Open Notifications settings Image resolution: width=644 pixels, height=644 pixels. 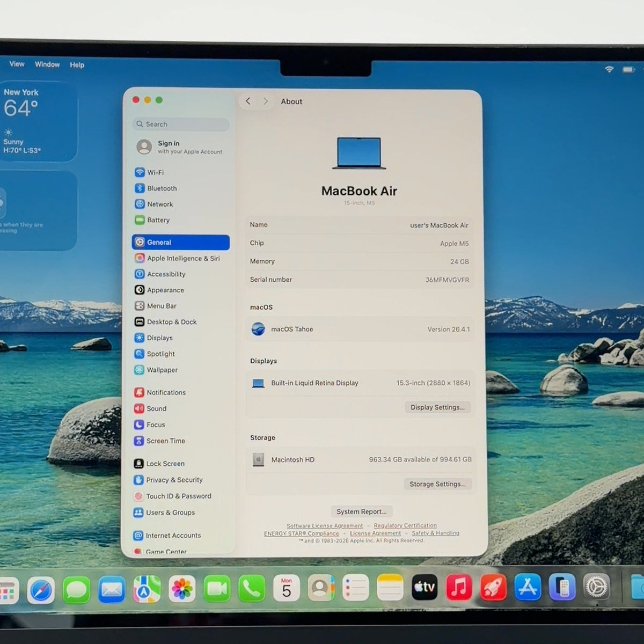pyautogui.click(x=160, y=392)
